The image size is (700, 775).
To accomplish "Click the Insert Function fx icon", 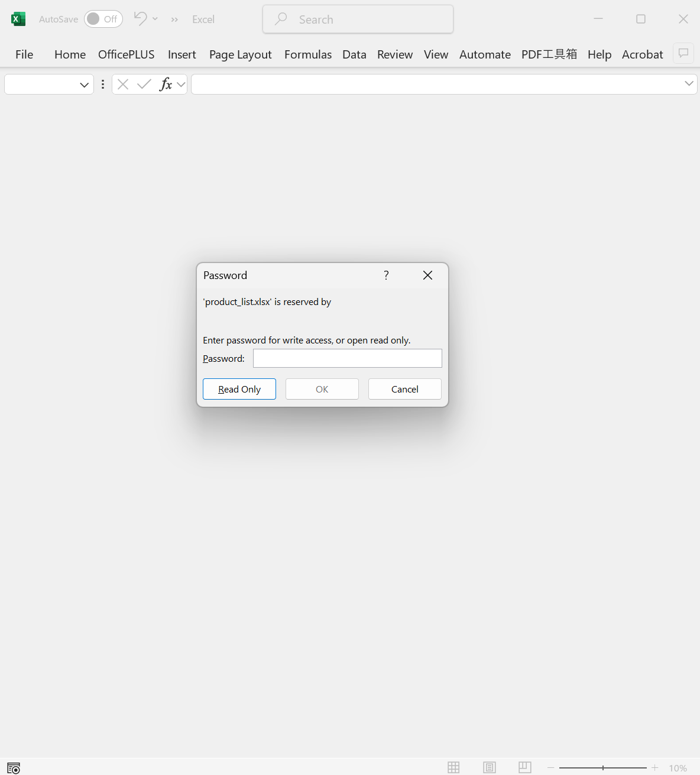I will click(166, 85).
